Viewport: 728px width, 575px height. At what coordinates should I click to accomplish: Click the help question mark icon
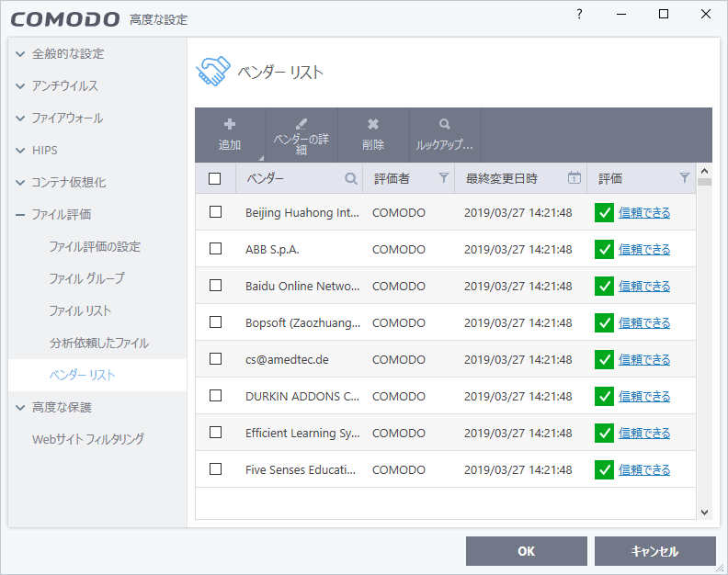coord(579,14)
